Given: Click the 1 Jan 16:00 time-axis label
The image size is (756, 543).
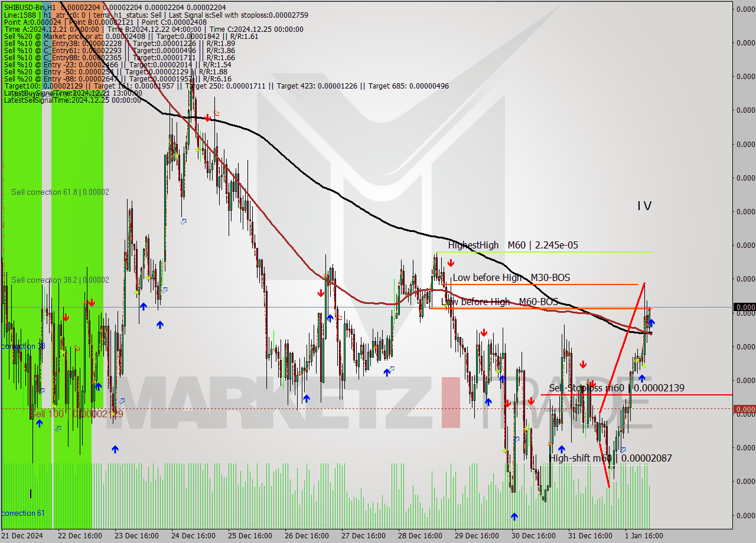Looking at the screenshot, I should [x=644, y=536].
